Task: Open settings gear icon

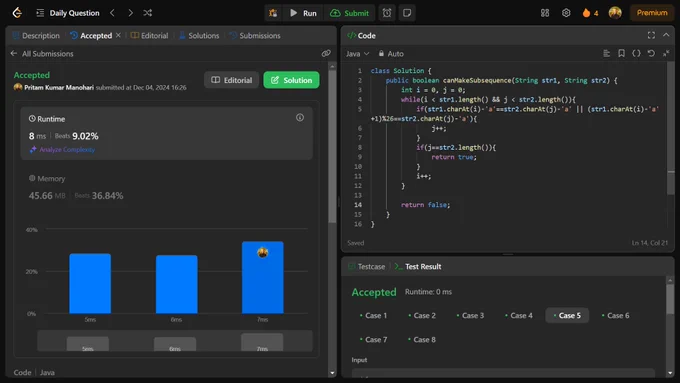Action: [x=566, y=13]
